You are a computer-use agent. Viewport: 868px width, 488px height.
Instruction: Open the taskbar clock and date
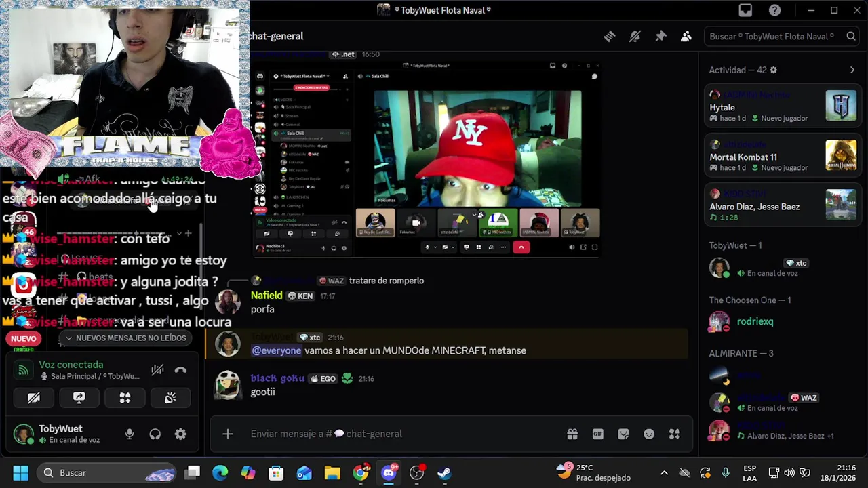tap(838, 472)
